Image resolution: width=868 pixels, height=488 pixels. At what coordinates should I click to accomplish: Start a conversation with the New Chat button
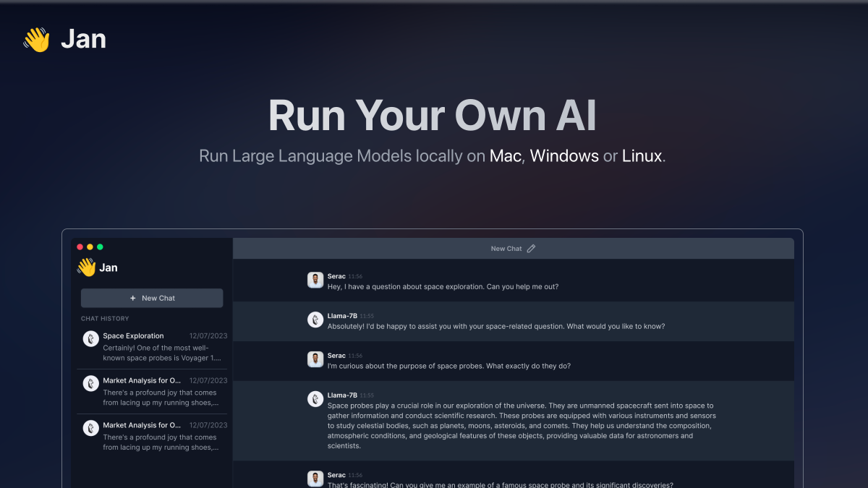[x=152, y=298]
